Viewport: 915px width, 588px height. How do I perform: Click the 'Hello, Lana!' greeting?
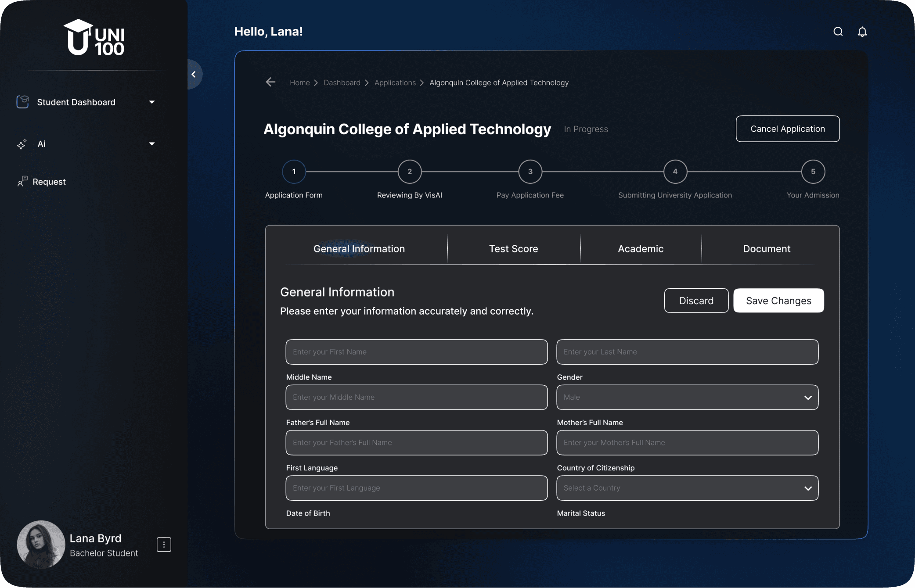pos(268,32)
